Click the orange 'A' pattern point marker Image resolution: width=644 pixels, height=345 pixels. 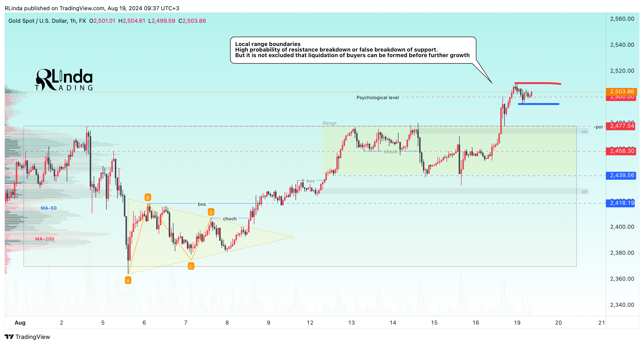[128, 281]
